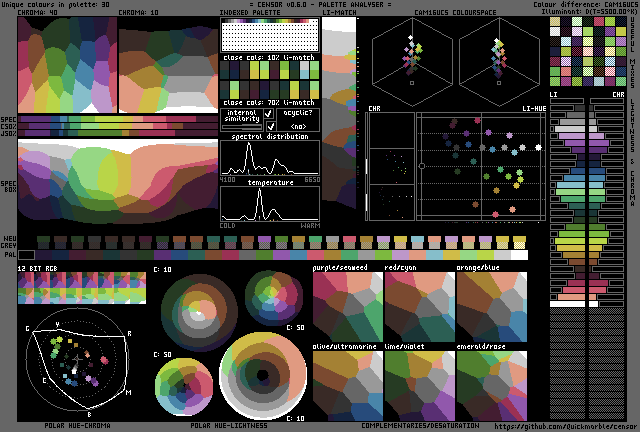Select the light grey swatch in PAL row
The image size is (640, 432).
pyautogui.click(x=502, y=255)
